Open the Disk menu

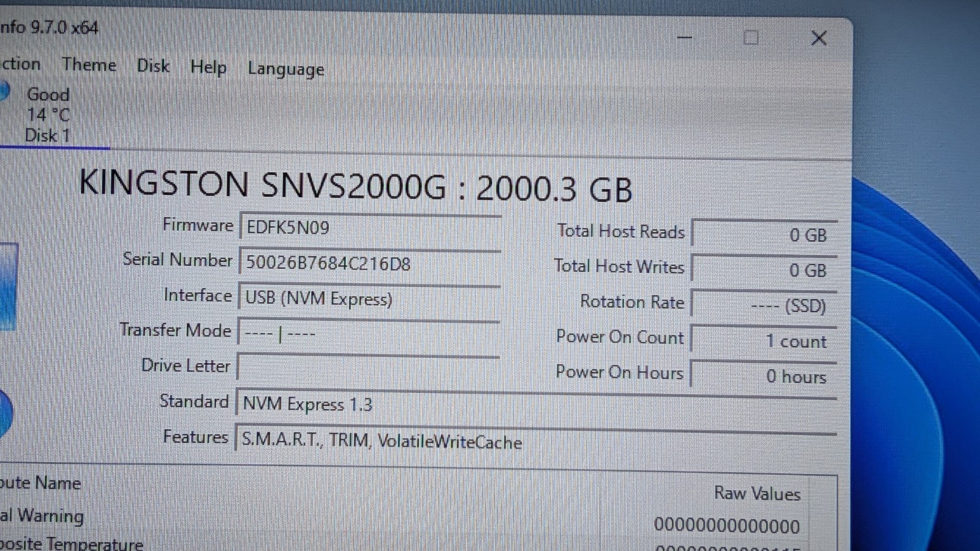coord(153,66)
